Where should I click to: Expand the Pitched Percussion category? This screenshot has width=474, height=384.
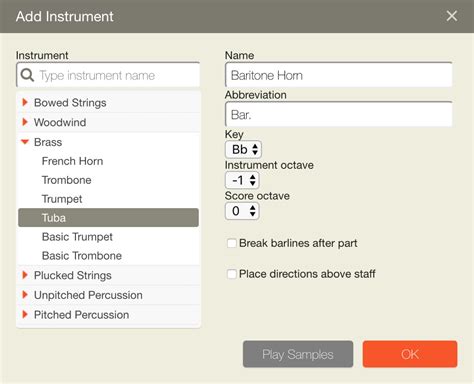tap(25, 314)
